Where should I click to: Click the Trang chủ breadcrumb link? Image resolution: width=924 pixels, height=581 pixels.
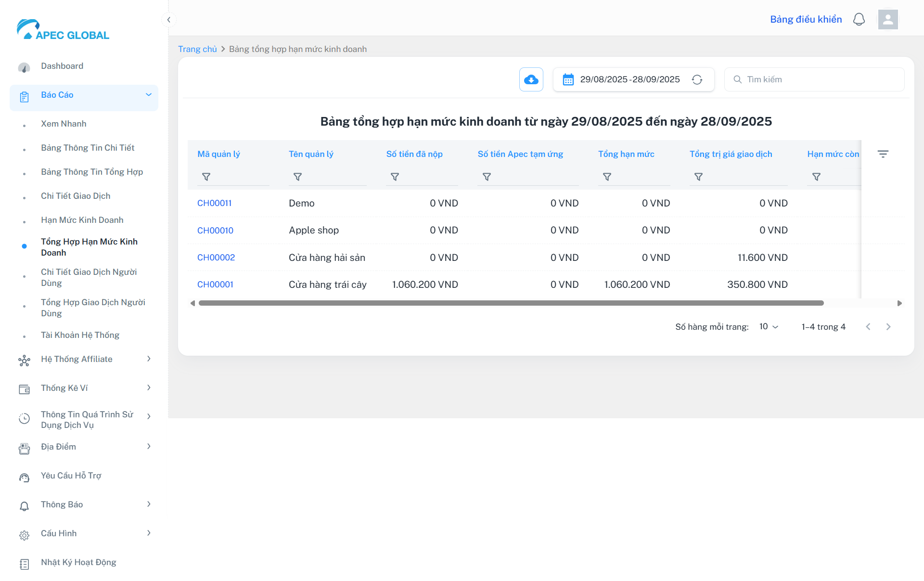click(197, 49)
